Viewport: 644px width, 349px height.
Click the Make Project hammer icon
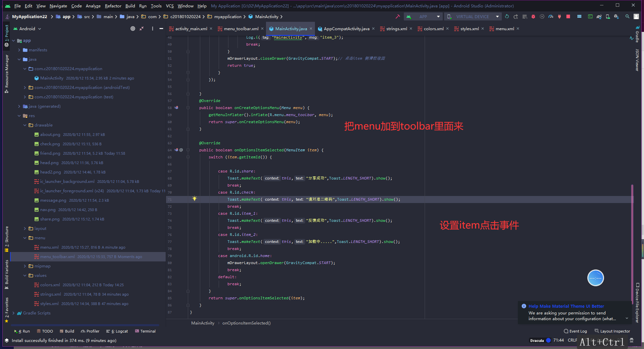click(x=398, y=16)
